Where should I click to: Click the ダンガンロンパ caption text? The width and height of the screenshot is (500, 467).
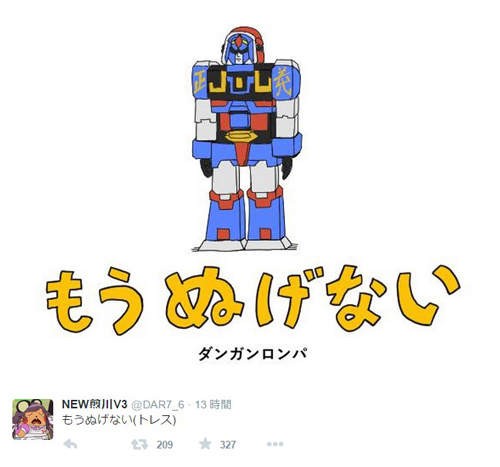coord(252,354)
